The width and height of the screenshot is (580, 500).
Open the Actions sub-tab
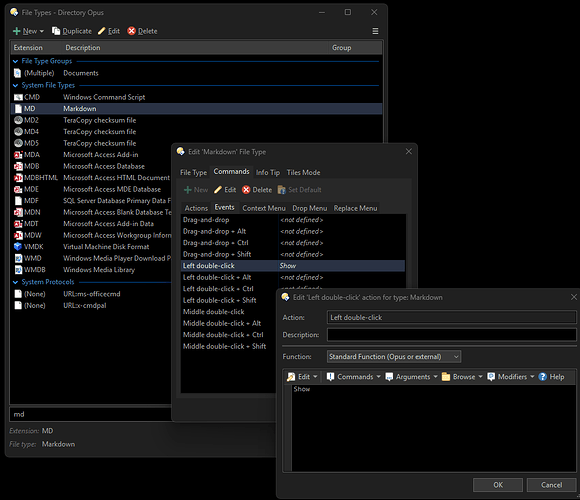[x=196, y=208]
